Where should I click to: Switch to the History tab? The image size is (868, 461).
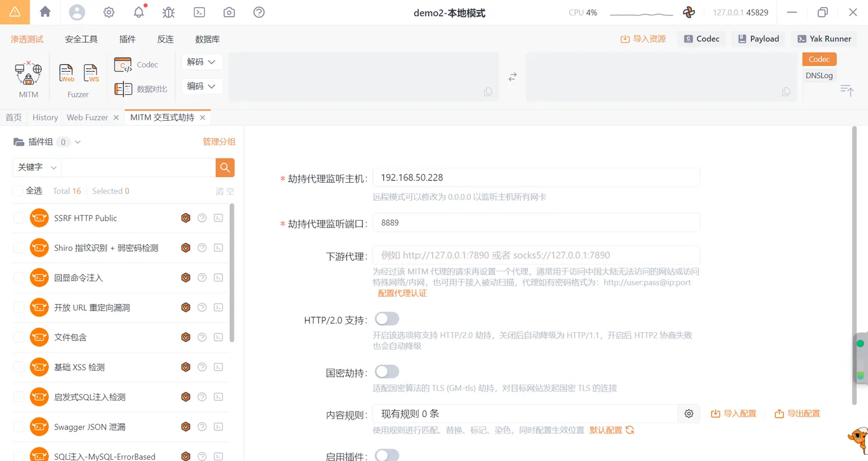(x=45, y=117)
